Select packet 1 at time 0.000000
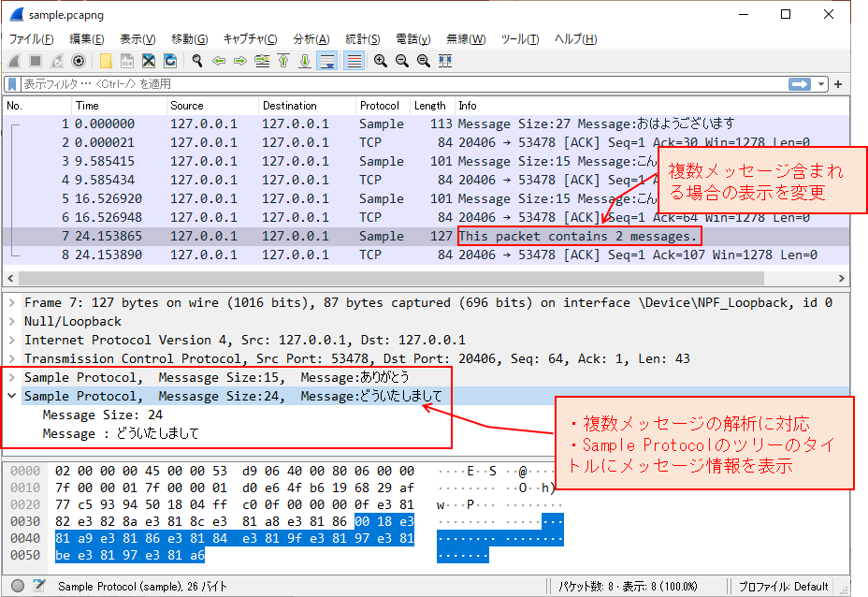Screen dimensions: 868x597 427,124
